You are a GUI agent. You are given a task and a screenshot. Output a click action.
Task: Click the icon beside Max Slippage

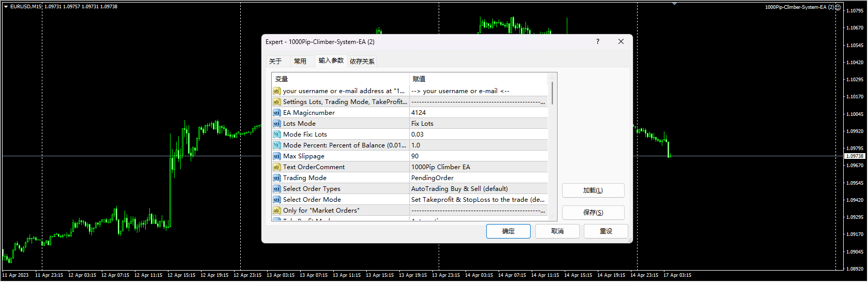tap(276, 156)
